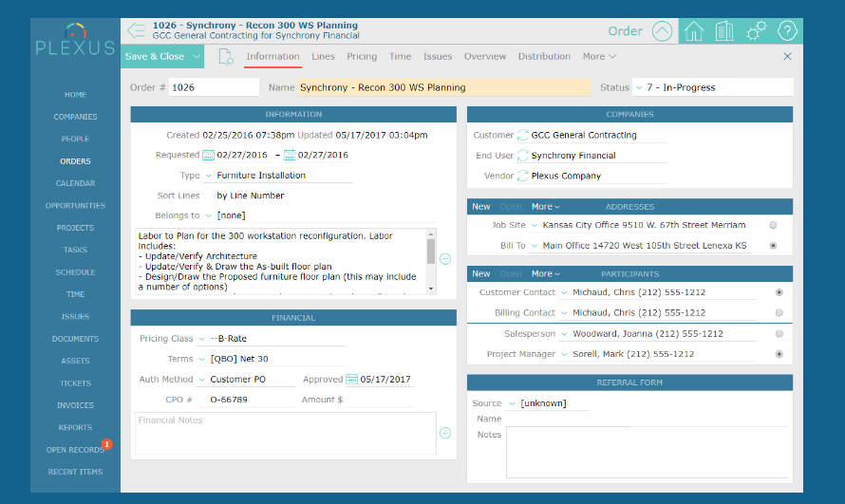
Task: Click the help question mark icon
Action: (x=787, y=31)
